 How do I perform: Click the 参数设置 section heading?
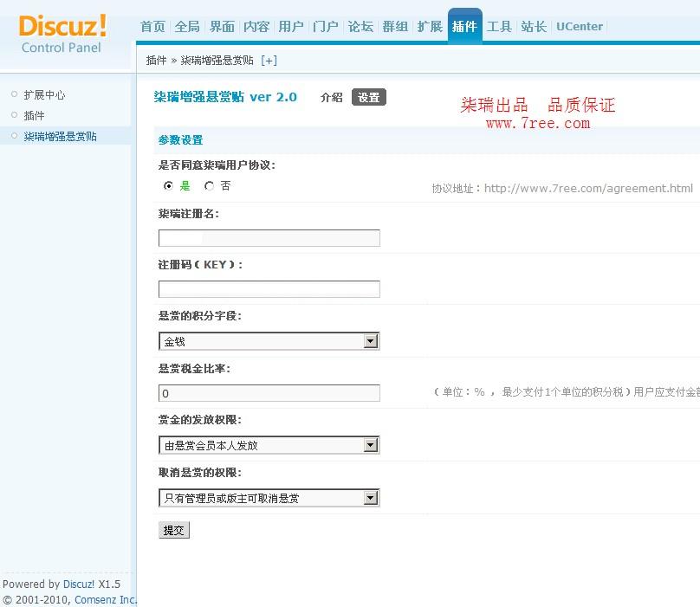[x=180, y=140]
